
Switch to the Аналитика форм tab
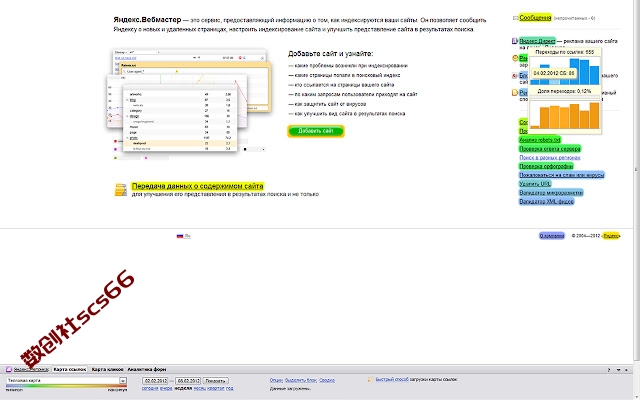tap(147, 369)
